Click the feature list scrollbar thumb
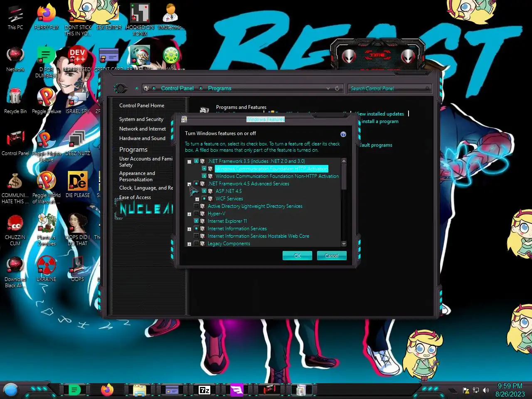Screen dimensions: 532x399 (x=344, y=177)
